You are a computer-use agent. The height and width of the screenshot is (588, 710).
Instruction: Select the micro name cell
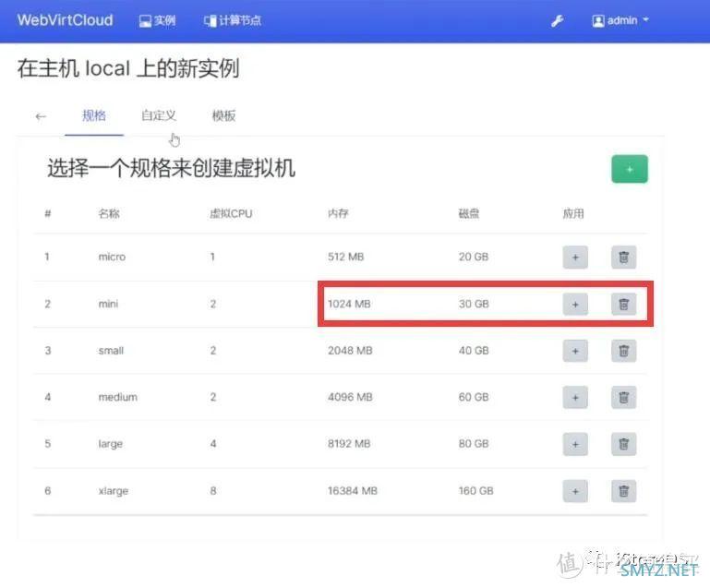112,257
